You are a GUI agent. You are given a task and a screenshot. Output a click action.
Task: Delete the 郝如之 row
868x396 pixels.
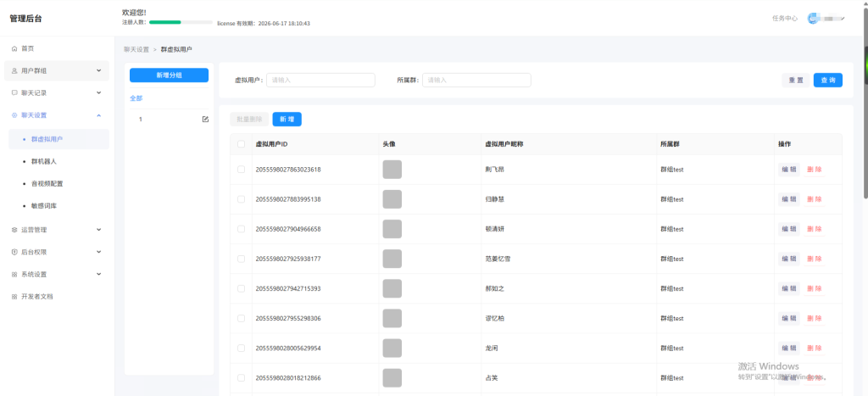(x=815, y=288)
